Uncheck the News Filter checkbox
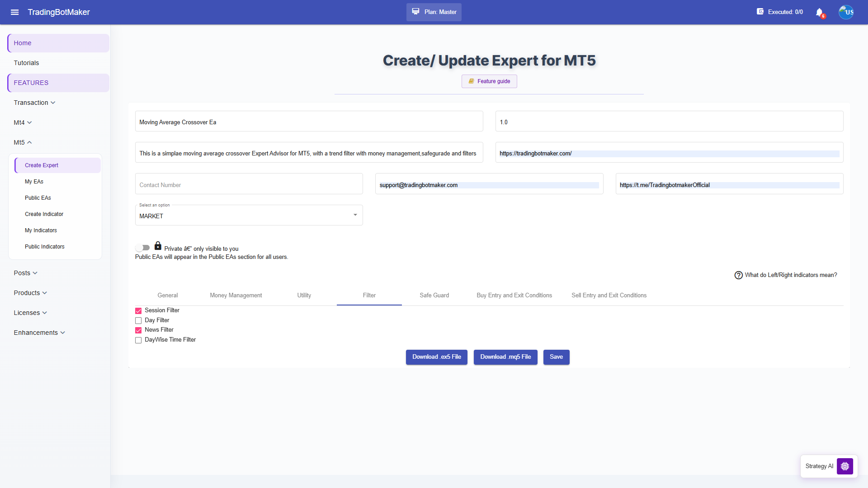868x488 pixels. pos(138,330)
